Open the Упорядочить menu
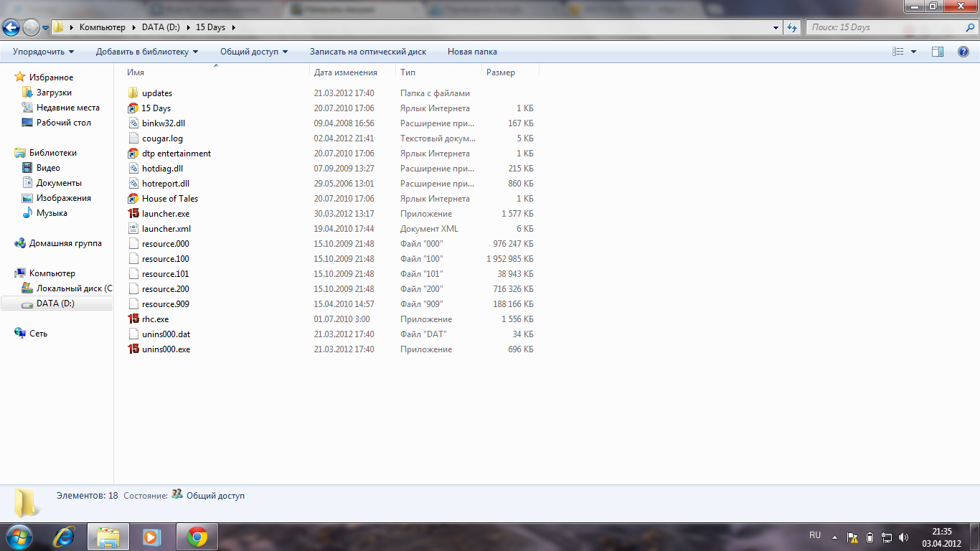Screen dimensions: 980x551 tap(43, 52)
